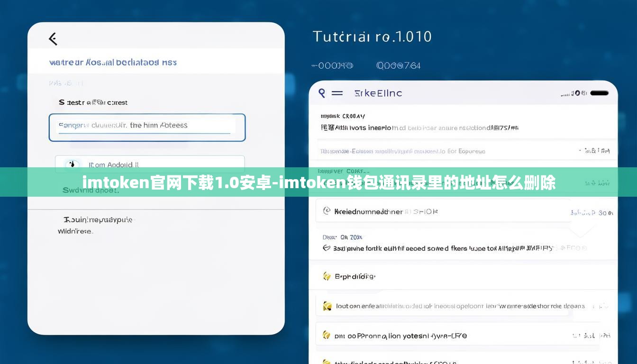Click the icon beside 'Bsd pnine fortik' text
This screenshot has width=637, height=364.
tap(326, 248)
